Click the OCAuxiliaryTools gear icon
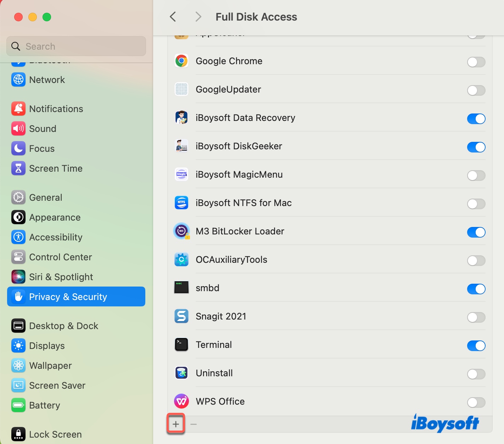 [x=181, y=260]
